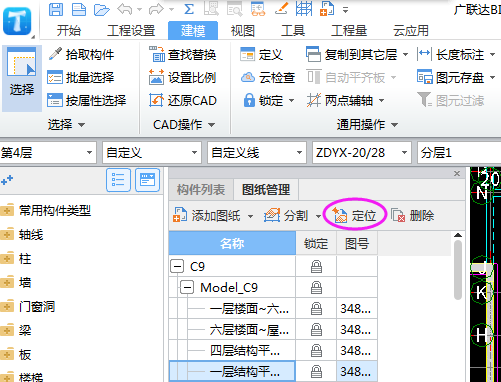Expand the 通用操作 group dropdown
The width and height of the screenshot is (501, 382).
pyautogui.click(x=395, y=125)
